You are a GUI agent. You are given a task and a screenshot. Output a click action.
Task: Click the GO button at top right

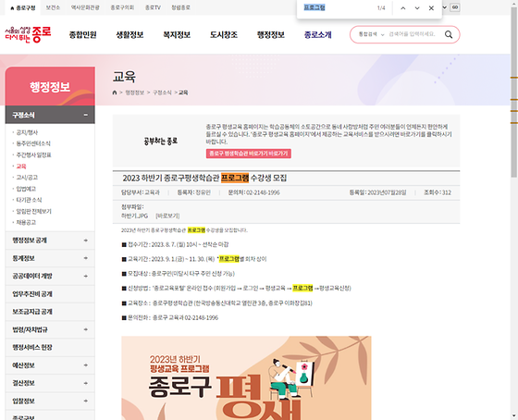coord(455,7)
